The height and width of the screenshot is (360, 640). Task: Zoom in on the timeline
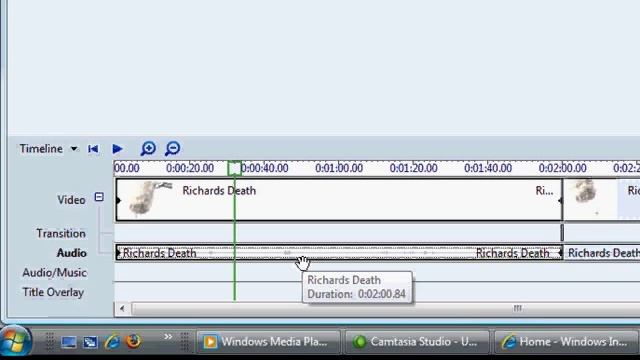[148, 149]
